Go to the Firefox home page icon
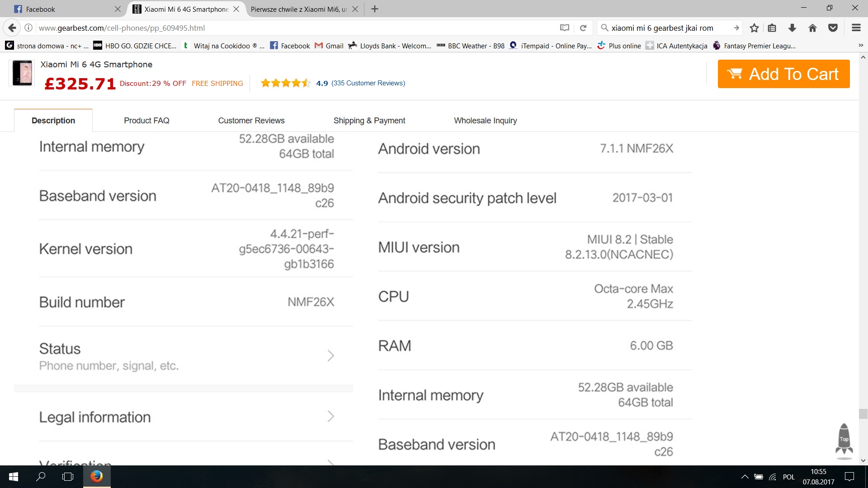The width and height of the screenshot is (868, 488). [812, 28]
